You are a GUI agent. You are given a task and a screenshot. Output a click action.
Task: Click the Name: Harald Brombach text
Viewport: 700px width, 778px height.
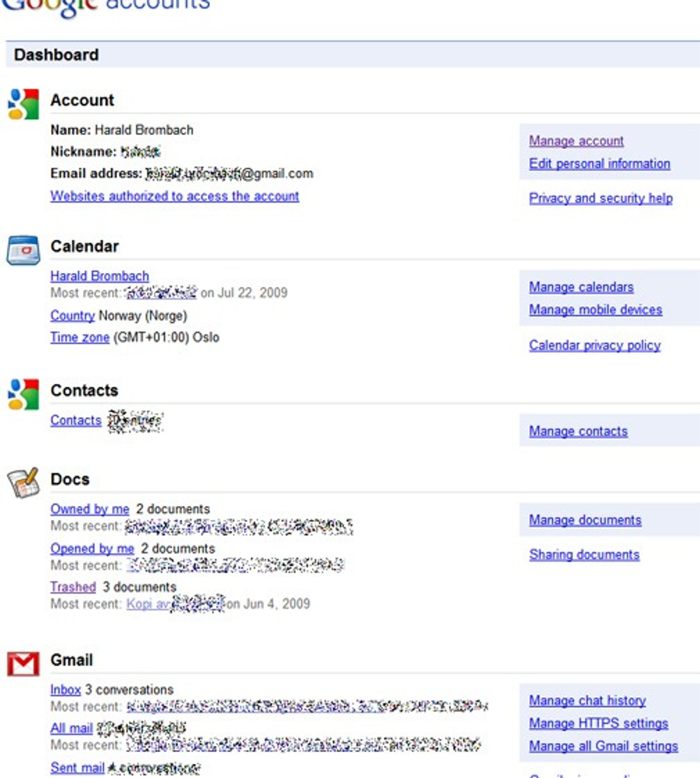pos(122,130)
